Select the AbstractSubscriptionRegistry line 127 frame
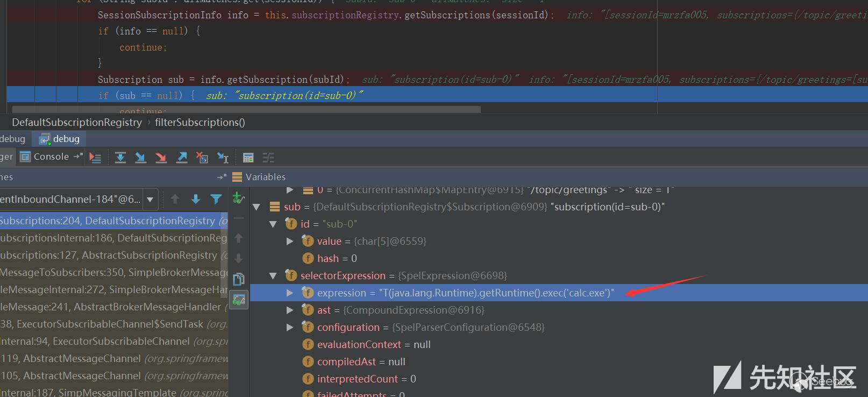Viewport: 868px width, 397px height. tap(109, 256)
